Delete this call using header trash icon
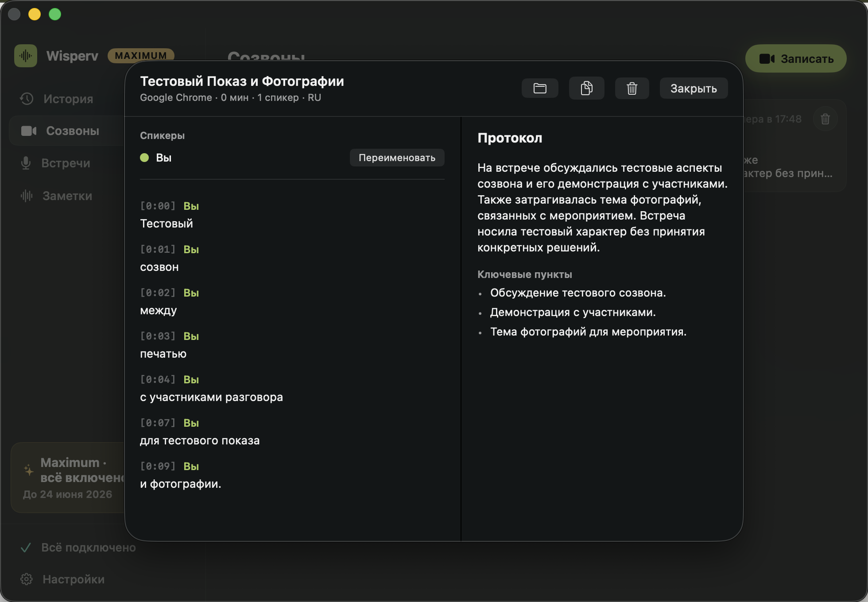The height and width of the screenshot is (602, 868). 632,89
